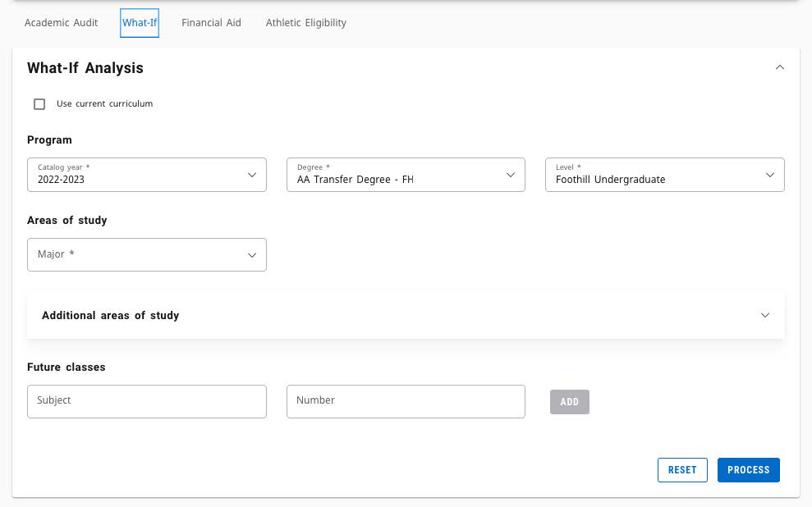Click the arrow icon in Degree field
This screenshot has width=812, height=507.
(x=511, y=175)
